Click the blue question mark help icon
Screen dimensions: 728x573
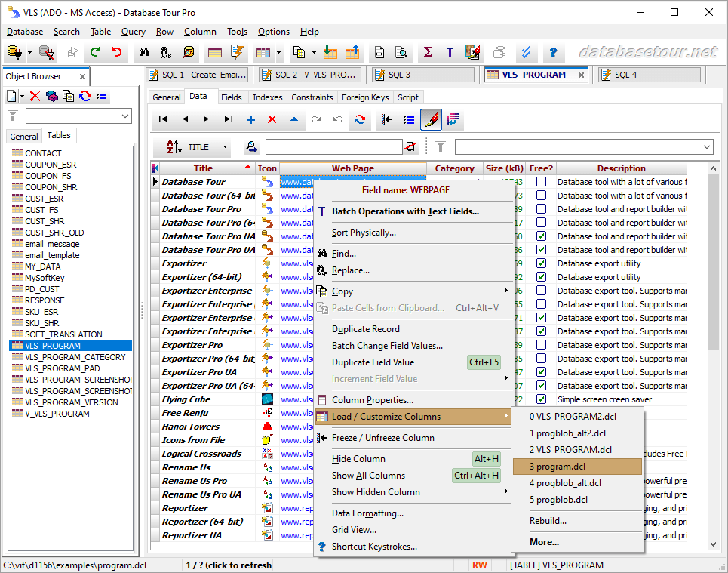(553, 52)
